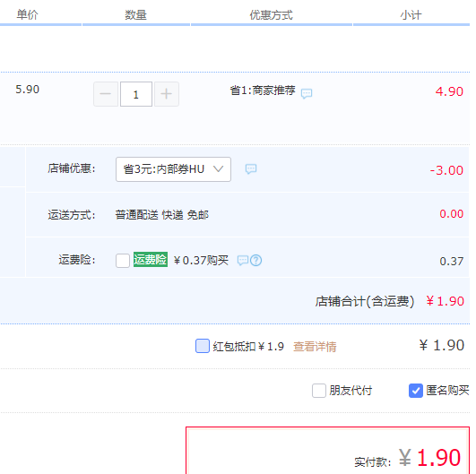This screenshot has width=476, height=474.
Task: Increase quantity with the plus button
Action: click(x=167, y=94)
